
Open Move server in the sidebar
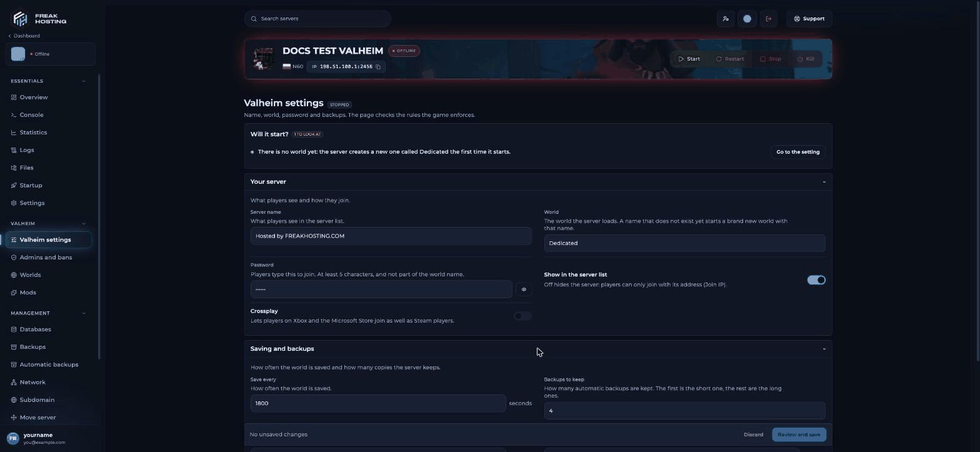click(48, 418)
